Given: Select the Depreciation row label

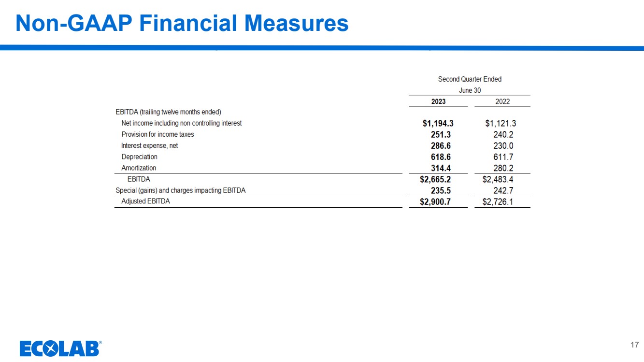Looking at the screenshot, I should click(139, 157).
